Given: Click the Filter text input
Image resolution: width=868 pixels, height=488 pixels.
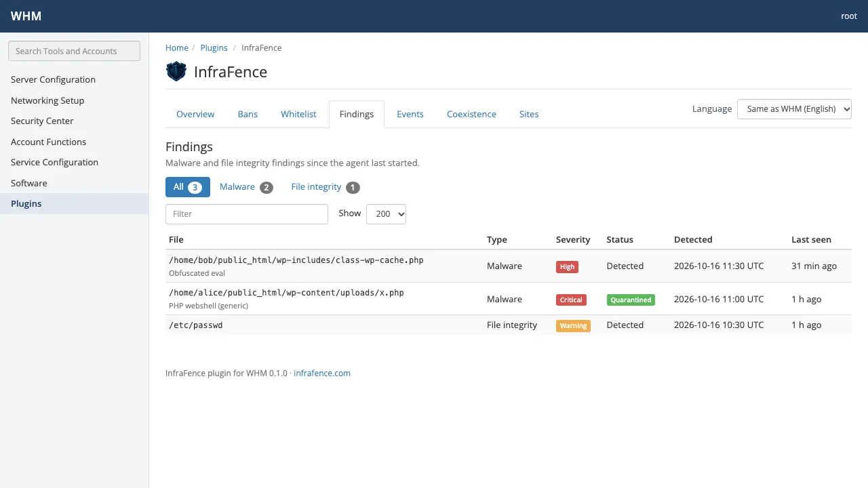Looking at the screenshot, I should pyautogui.click(x=247, y=214).
